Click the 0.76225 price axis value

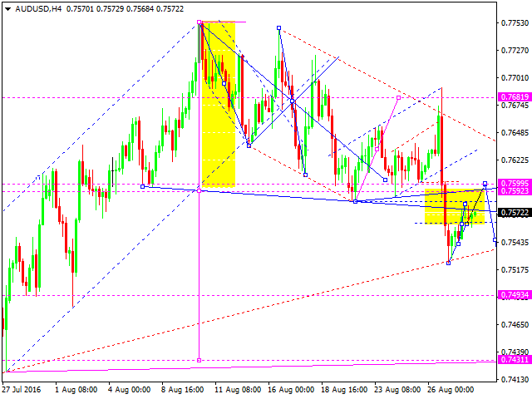pos(515,160)
